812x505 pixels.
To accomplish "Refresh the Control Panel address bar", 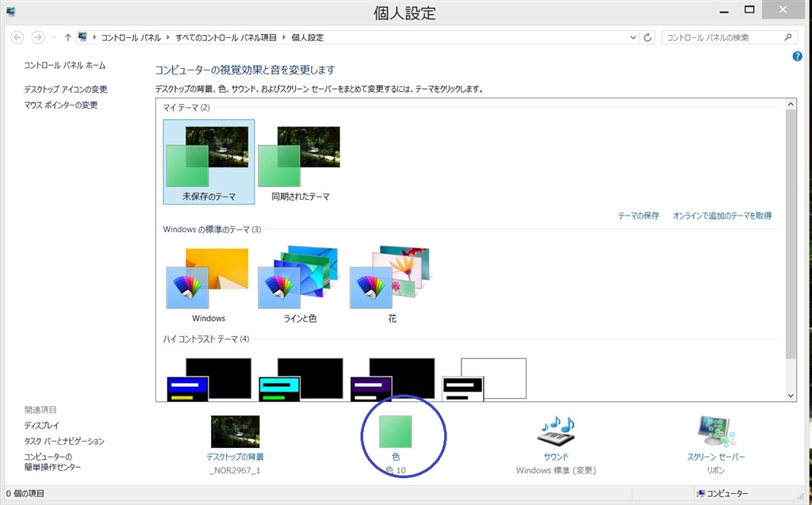I will 647,37.
